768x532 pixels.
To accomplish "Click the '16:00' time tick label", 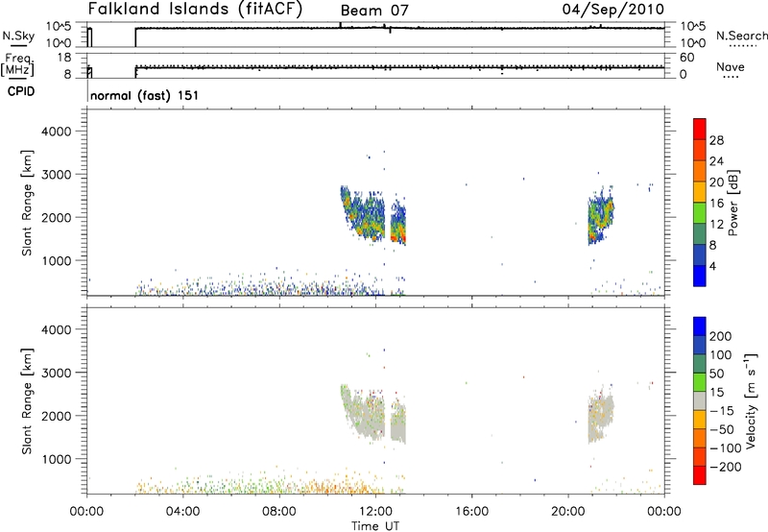I will click(x=471, y=512).
